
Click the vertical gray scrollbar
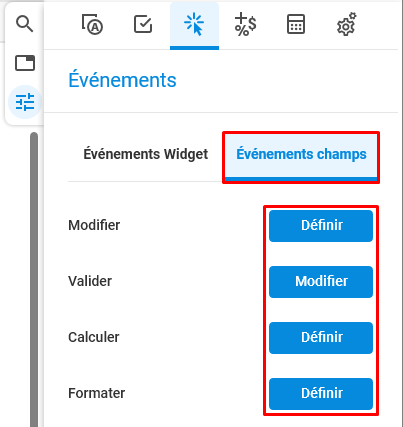(34, 279)
